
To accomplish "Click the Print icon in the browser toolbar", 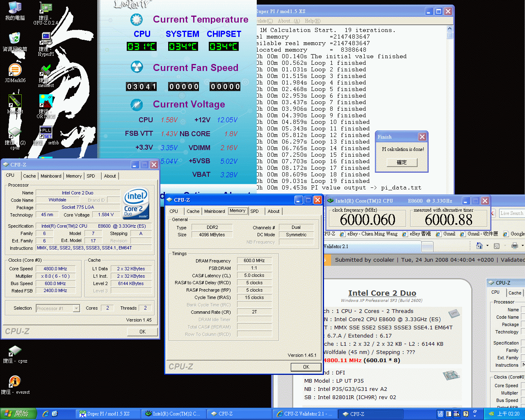I will (x=514, y=246).
